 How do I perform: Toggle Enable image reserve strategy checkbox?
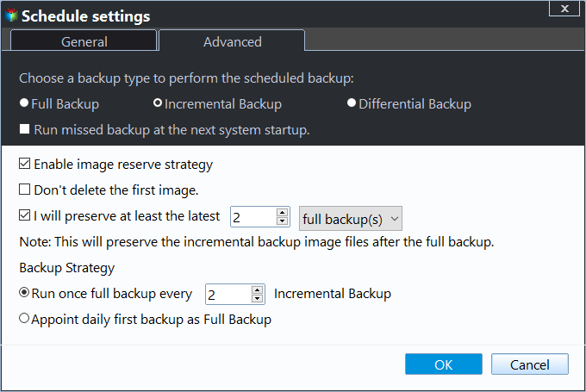[24, 164]
